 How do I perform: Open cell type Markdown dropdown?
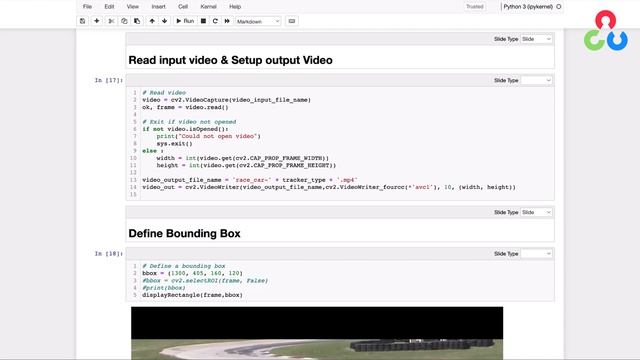point(258,21)
